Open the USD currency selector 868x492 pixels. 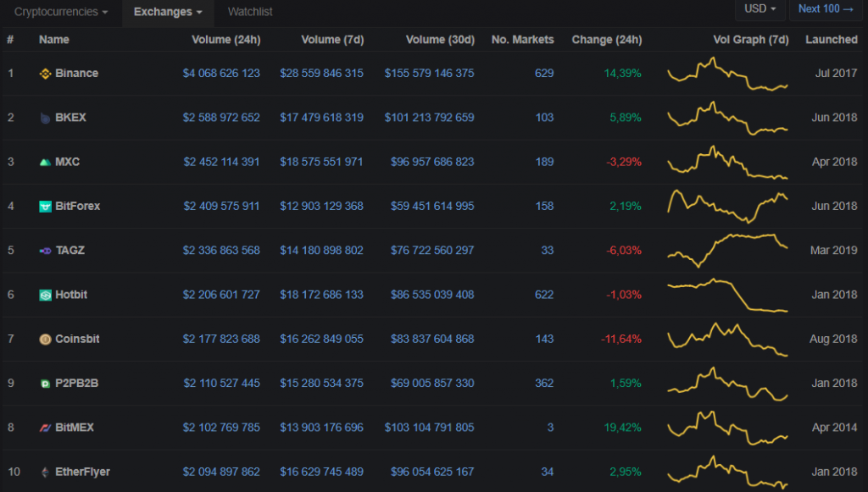tap(759, 9)
